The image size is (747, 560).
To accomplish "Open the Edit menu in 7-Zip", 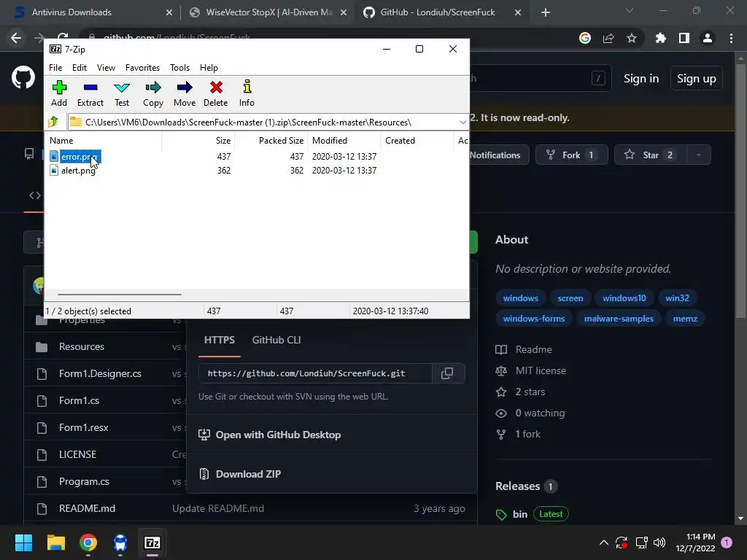I will coord(79,68).
